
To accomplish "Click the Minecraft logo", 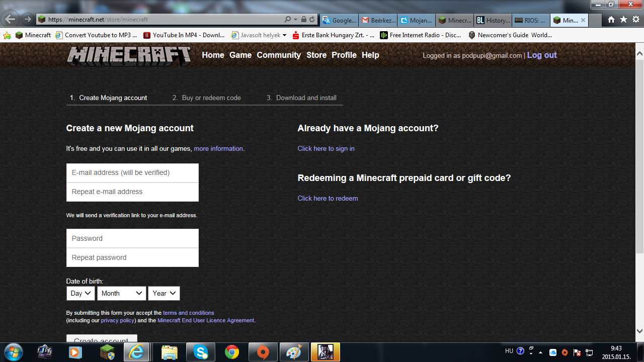I will coord(129,55).
